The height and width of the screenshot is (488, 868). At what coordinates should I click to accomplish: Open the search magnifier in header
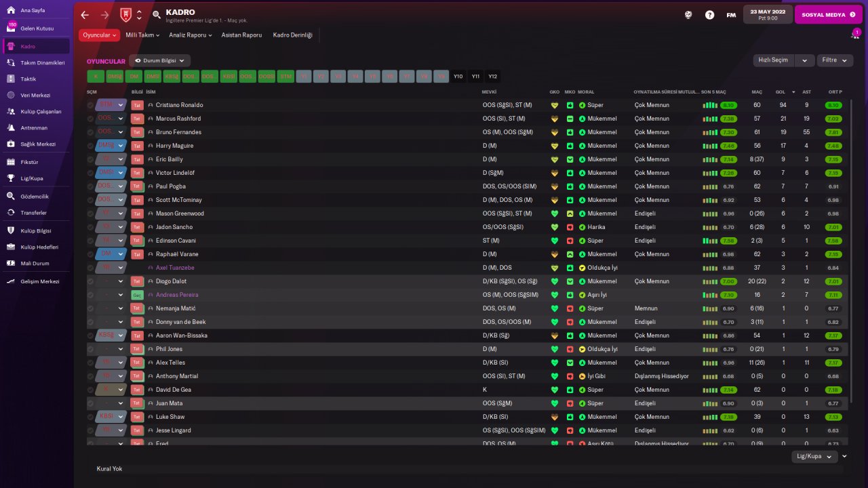(x=157, y=14)
